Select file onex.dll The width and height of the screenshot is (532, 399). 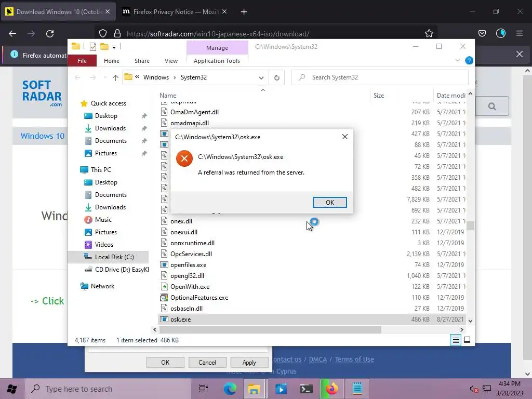pos(181,221)
